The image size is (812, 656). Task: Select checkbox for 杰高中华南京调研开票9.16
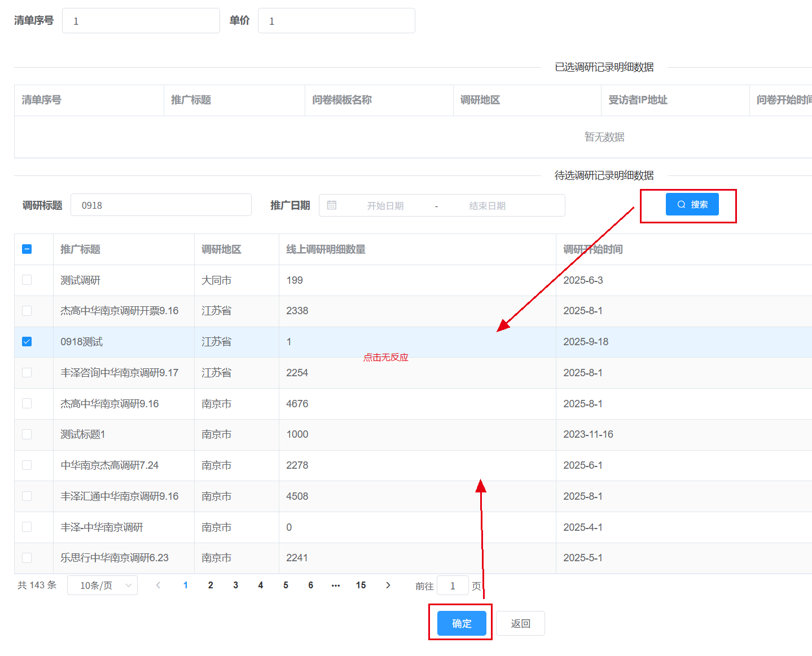[x=27, y=311]
